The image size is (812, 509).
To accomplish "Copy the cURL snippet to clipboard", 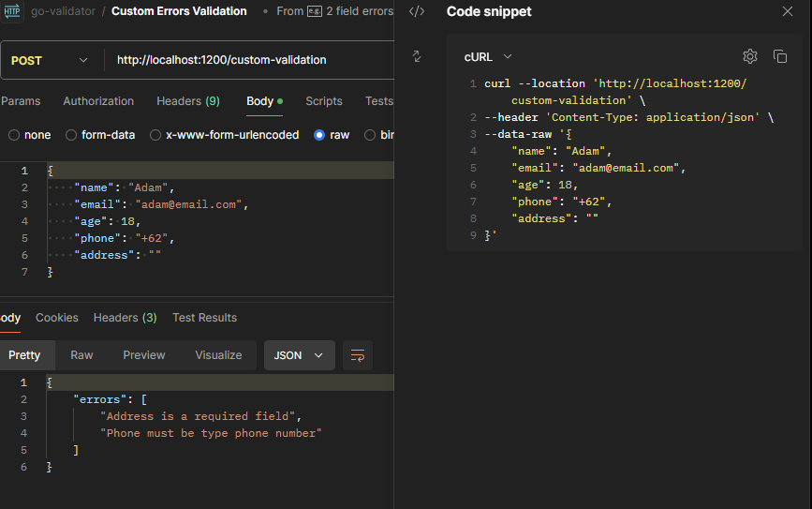I will [x=779, y=56].
